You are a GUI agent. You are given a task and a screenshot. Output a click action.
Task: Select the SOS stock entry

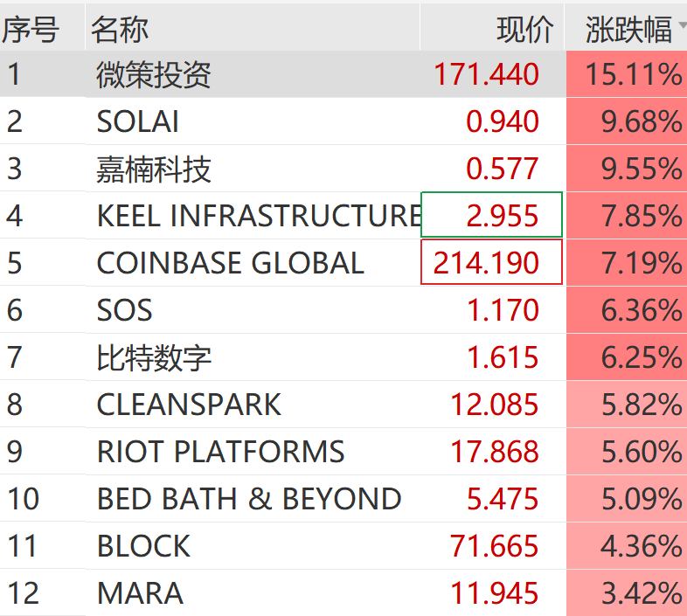pos(125,310)
